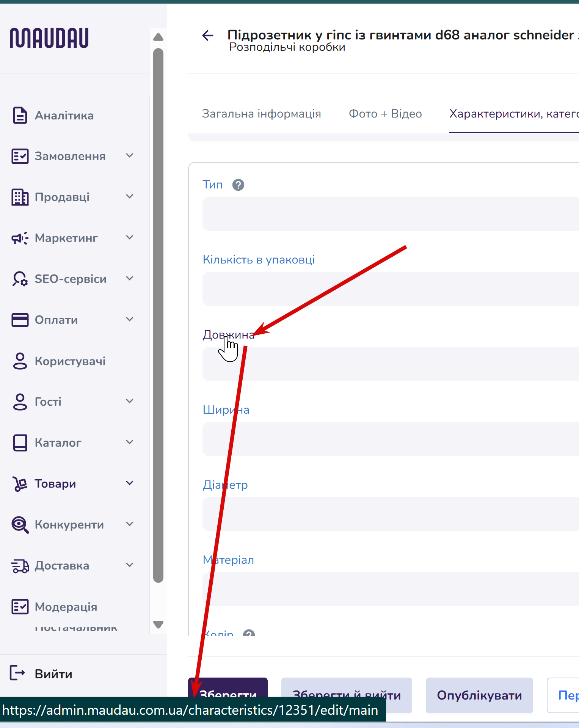Click the sidebar scroll-down arrow

click(158, 624)
